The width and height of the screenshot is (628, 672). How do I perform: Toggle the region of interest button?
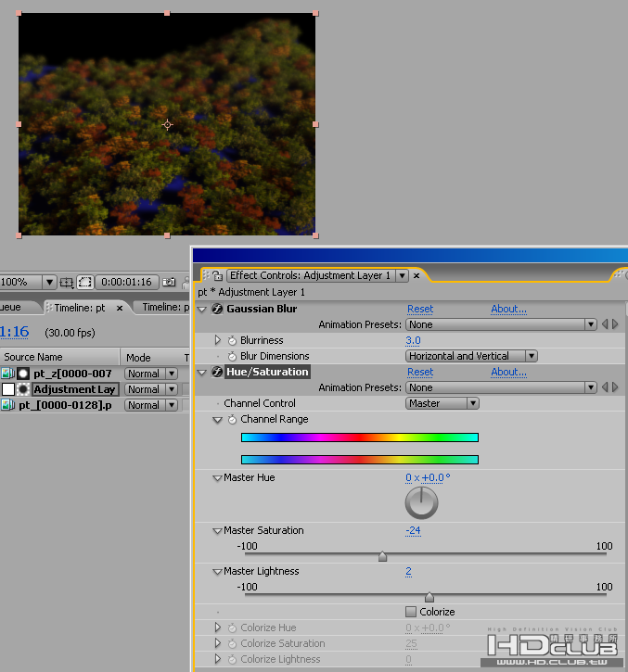click(84, 282)
